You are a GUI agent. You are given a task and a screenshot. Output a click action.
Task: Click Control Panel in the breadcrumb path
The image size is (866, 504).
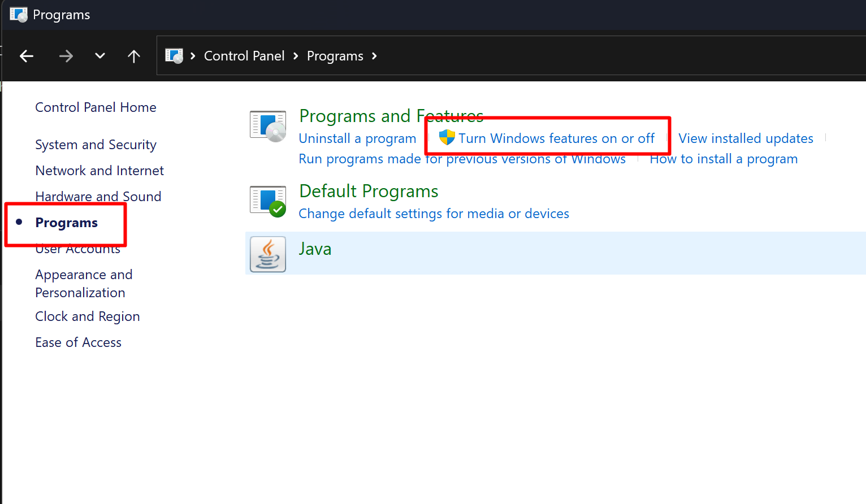pyautogui.click(x=244, y=56)
